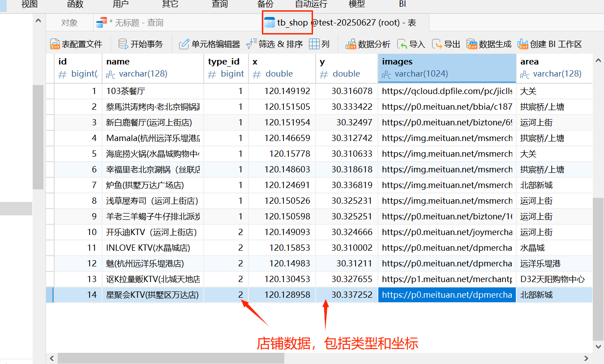Open the 函数 menu
Viewport: 604px width, 364px height.
point(75,4)
